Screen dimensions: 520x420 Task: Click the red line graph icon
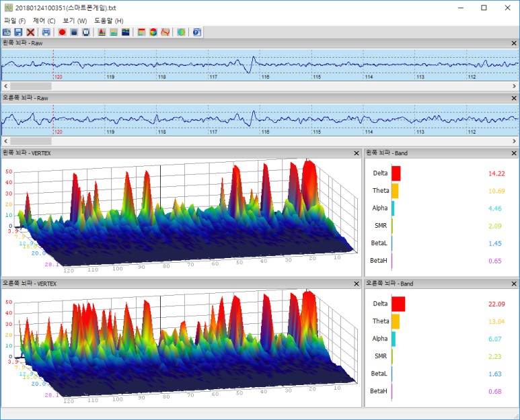pos(165,32)
